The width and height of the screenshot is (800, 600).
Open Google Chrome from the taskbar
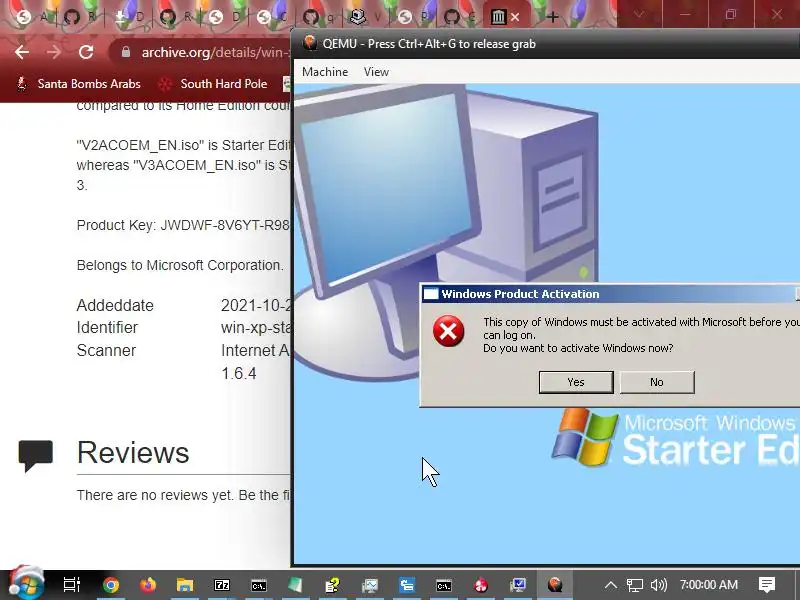tap(111, 585)
